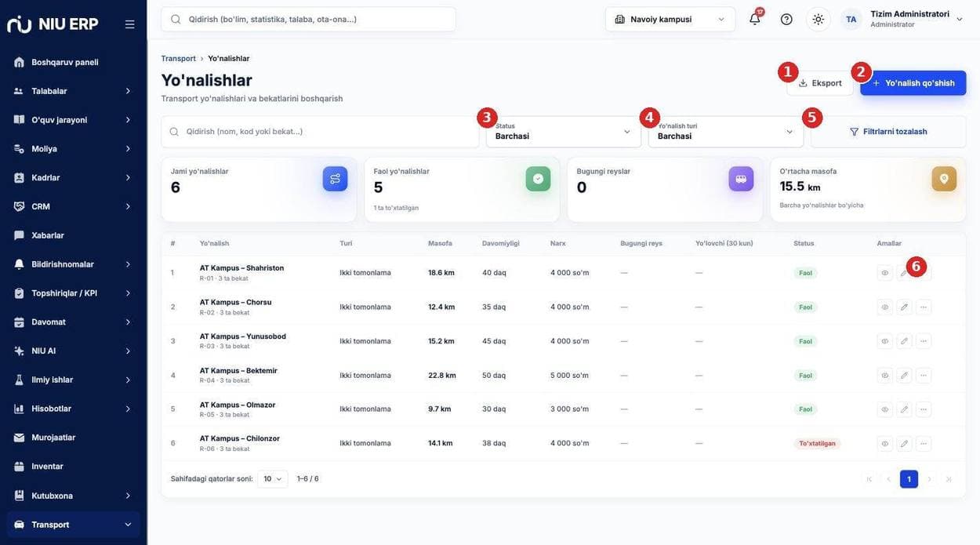This screenshot has width=980, height=545.
Task: Focus the global Qidirish search field
Action: [308, 19]
